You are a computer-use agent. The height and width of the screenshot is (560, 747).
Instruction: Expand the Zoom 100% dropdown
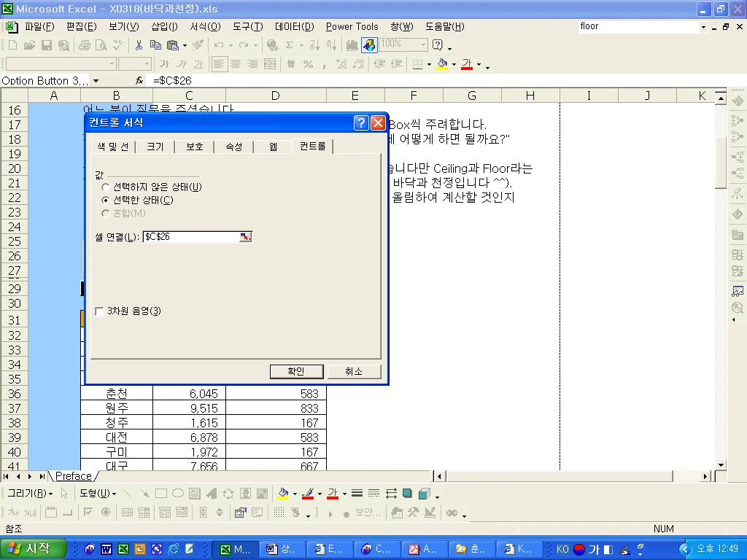(x=423, y=44)
